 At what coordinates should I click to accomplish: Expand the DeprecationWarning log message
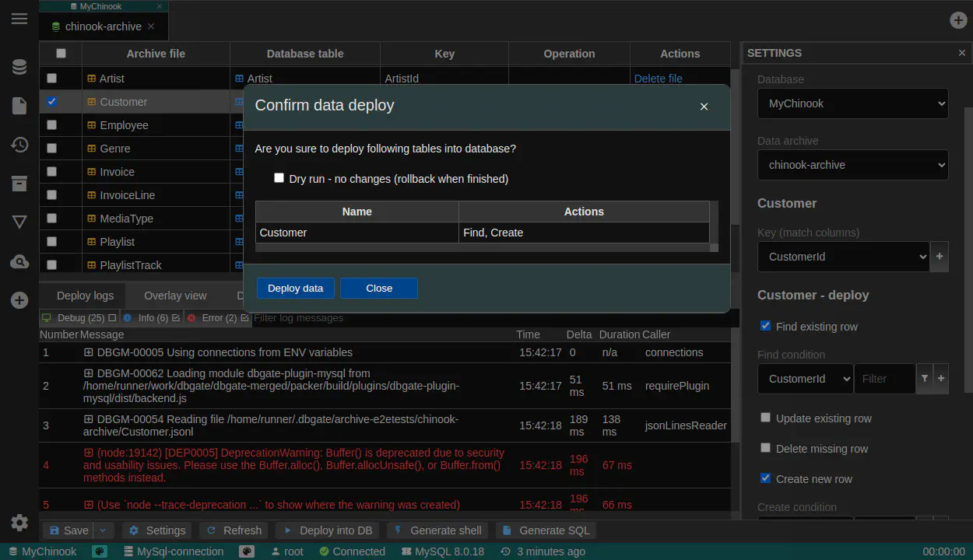click(89, 453)
